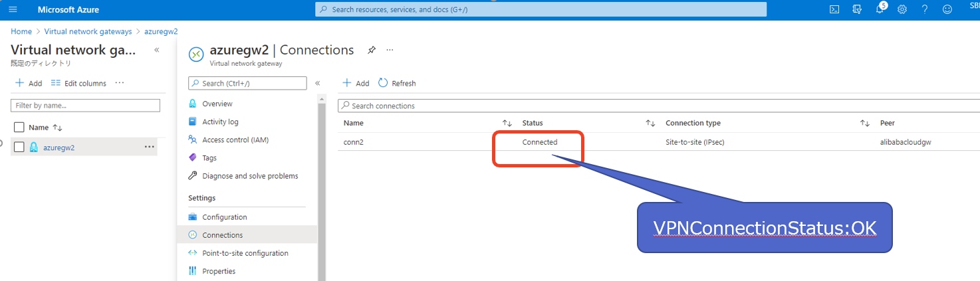Open ellipsis menu beside Edit columns

click(x=120, y=83)
